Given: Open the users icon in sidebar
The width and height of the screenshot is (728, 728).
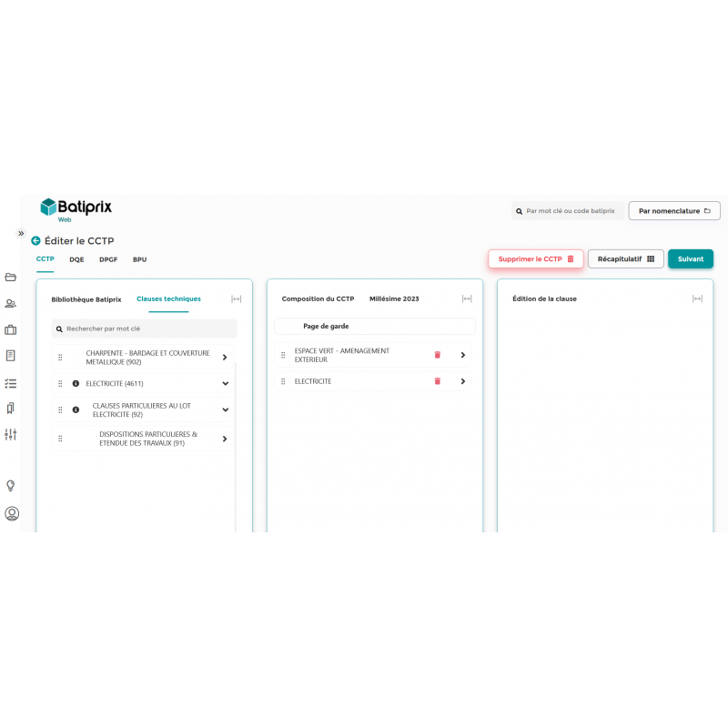Looking at the screenshot, I should pos(11,304).
